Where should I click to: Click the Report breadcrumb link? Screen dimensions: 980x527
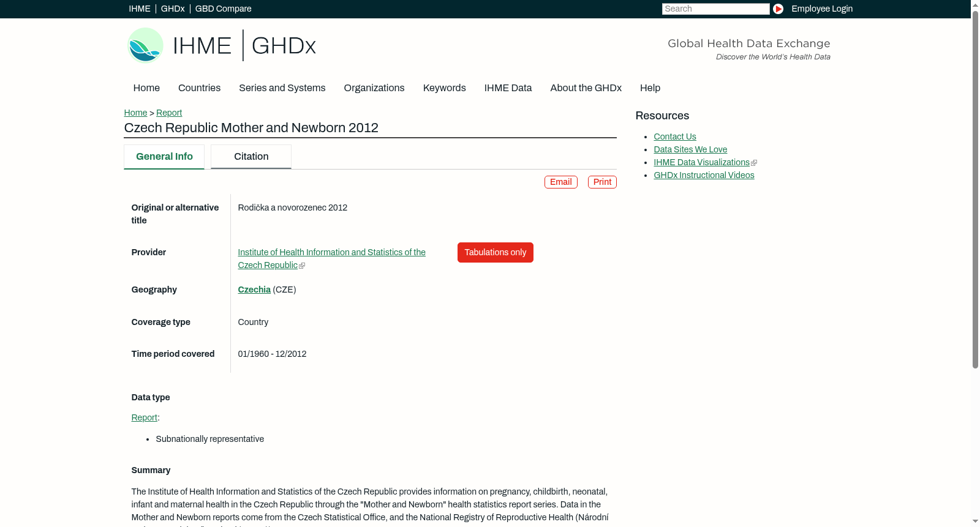(169, 113)
